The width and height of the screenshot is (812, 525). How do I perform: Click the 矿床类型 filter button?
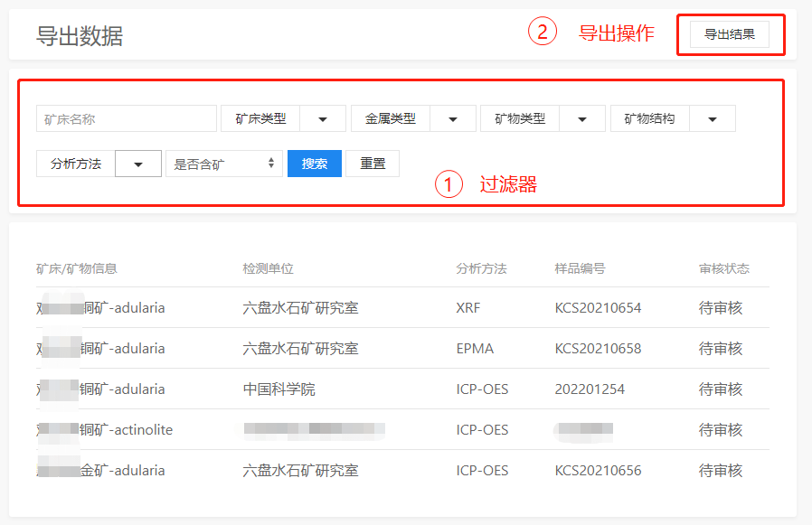point(260,118)
